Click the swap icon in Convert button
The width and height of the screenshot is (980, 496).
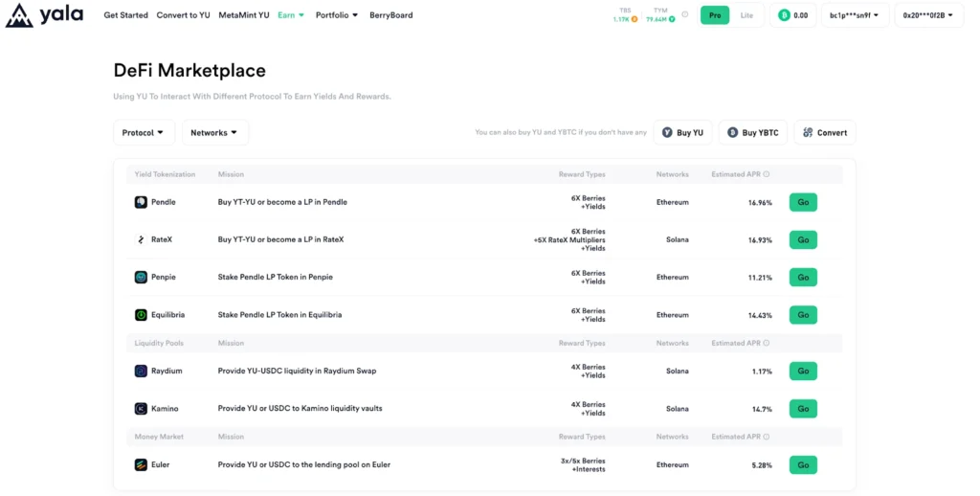coord(808,132)
